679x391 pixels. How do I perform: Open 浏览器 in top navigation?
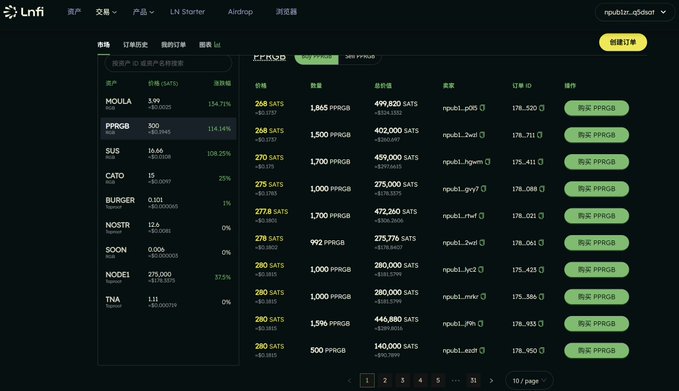pos(286,12)
